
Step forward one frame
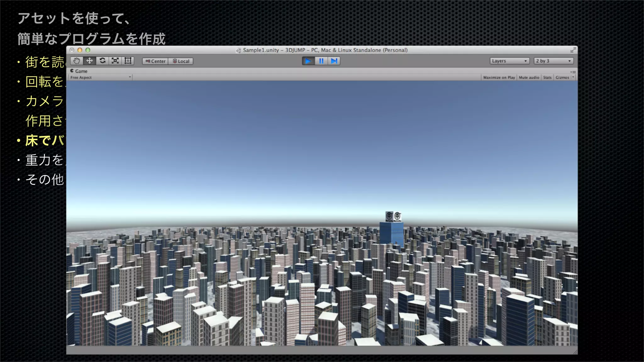334,61
